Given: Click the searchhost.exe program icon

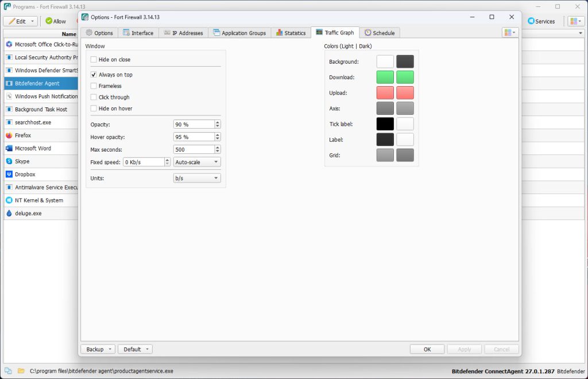Looking at the screenshot, I should (x=9, y=122).
